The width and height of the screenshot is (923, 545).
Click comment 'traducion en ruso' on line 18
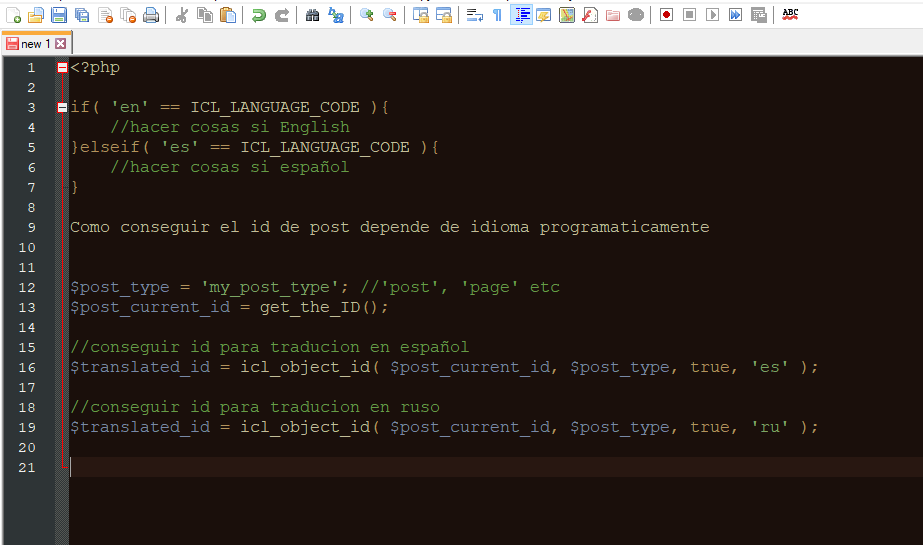pyautogui.click(x=354, y=408)
